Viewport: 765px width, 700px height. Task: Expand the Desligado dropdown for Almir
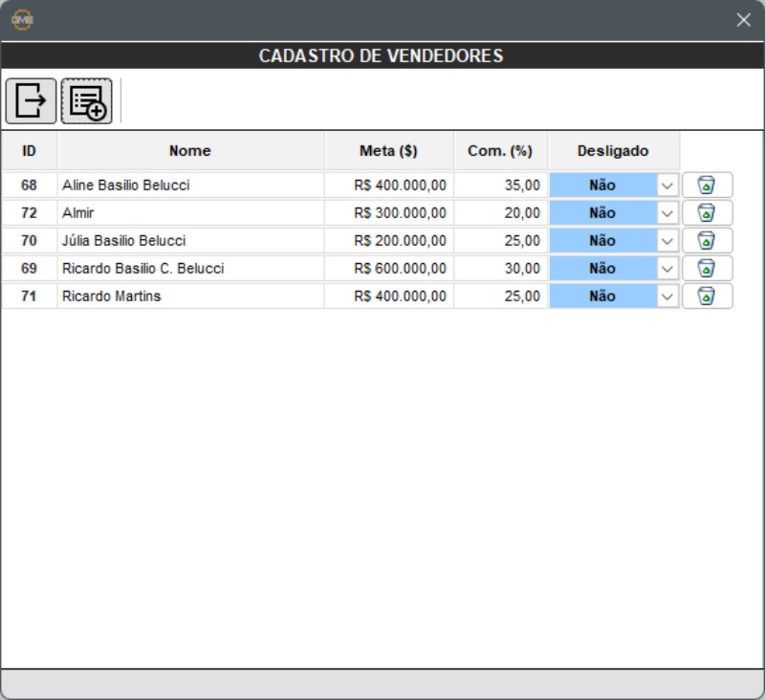667,213
